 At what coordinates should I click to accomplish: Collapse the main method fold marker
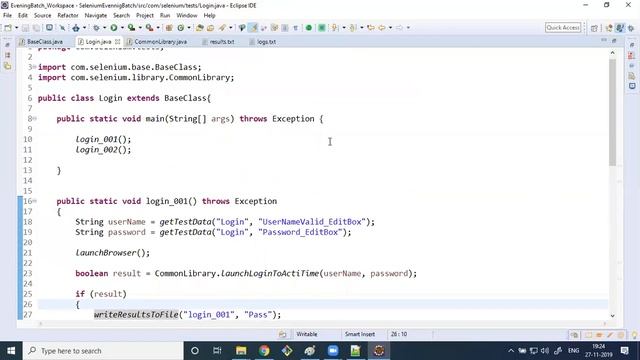[35, 119]
